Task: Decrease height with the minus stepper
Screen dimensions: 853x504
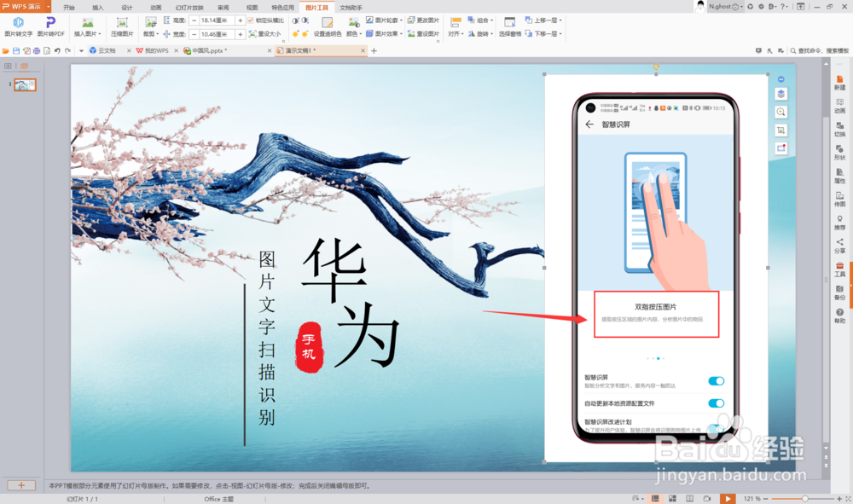Action: tap(194, 20)
